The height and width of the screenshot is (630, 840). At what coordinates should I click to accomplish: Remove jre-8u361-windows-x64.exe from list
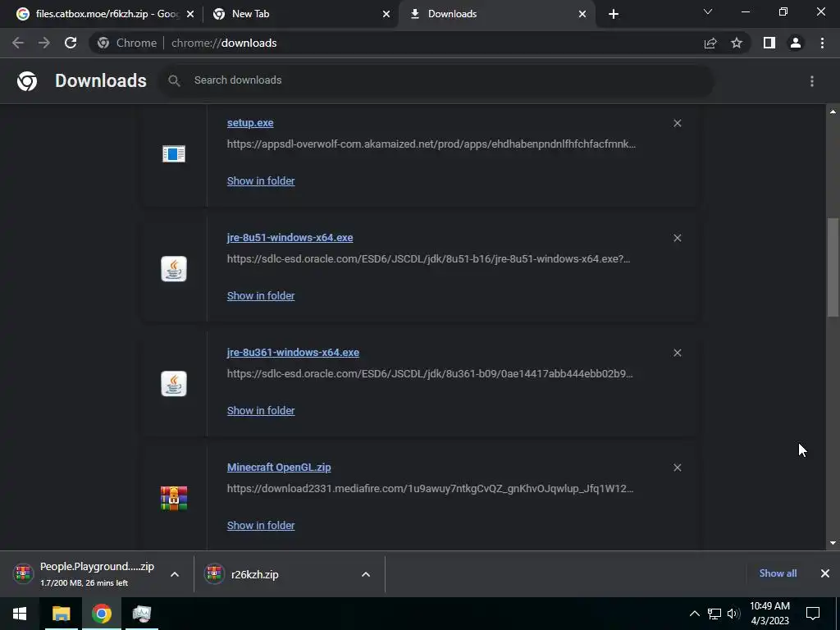pos(677,353)
